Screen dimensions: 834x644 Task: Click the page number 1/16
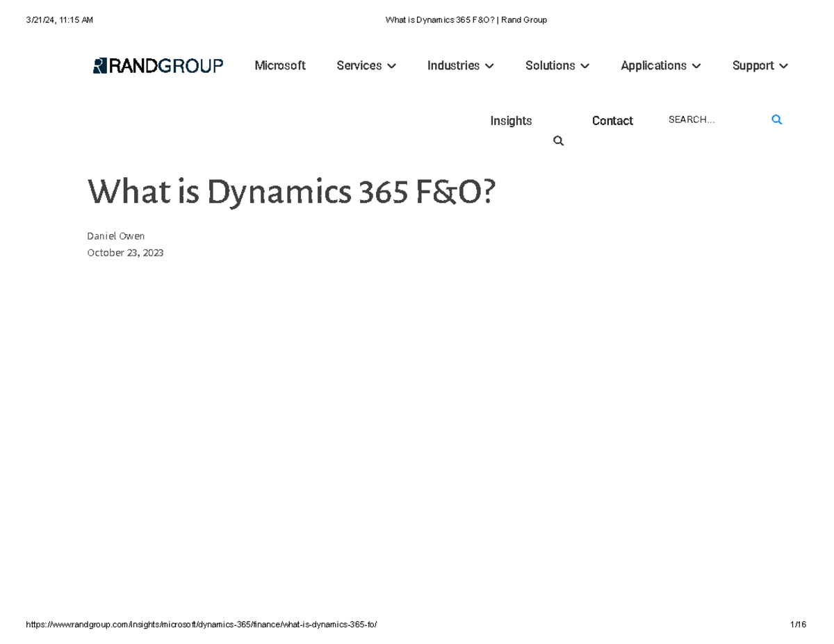pyautogui.click(x=798, y=625)
